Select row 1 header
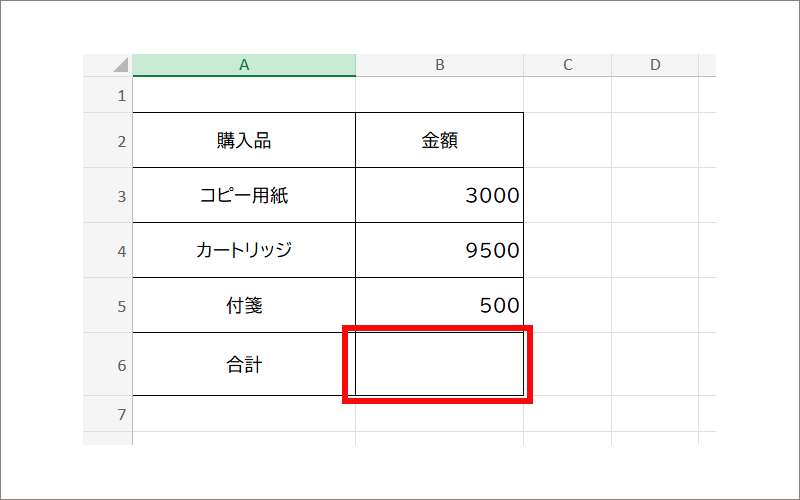 [121, 96]
